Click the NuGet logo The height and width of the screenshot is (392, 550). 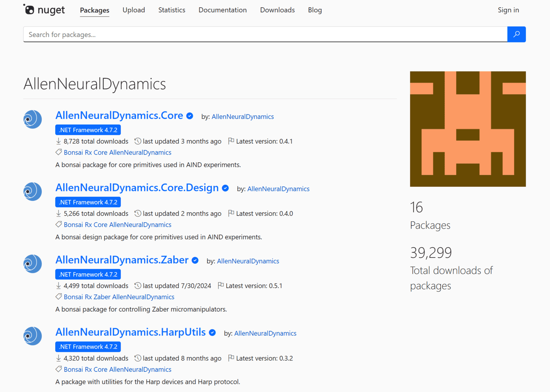point(44,10)
